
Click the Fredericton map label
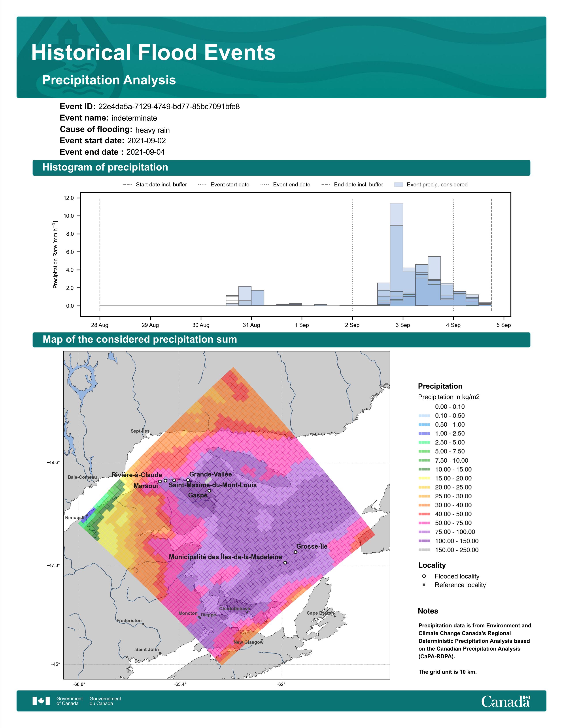(x=129, y=620)
